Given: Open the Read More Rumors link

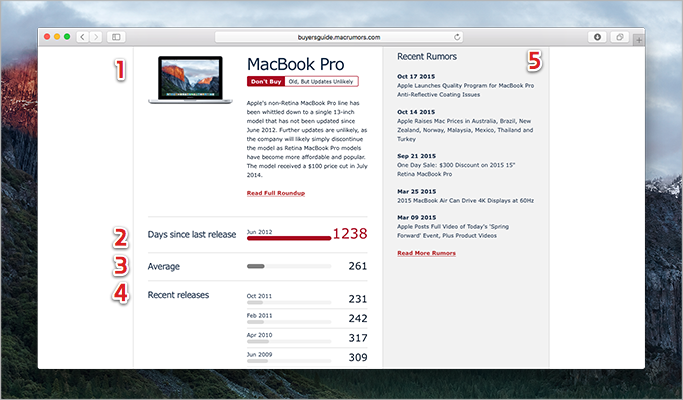Looking at the screenshot, I should coord(426,253).
